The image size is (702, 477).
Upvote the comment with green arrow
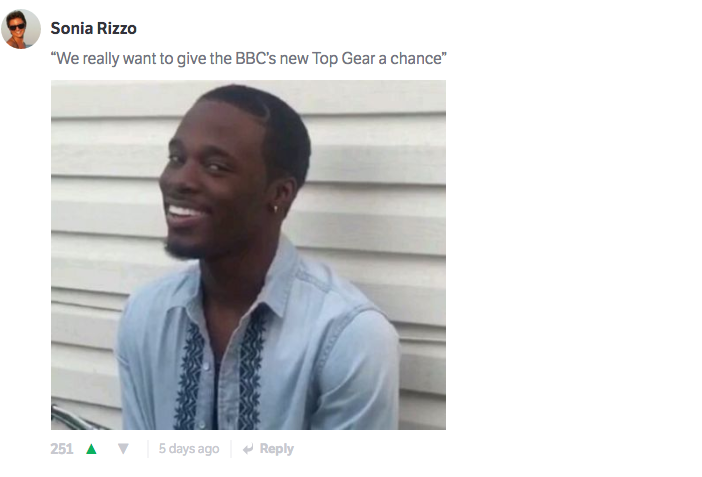pos(91,449)
